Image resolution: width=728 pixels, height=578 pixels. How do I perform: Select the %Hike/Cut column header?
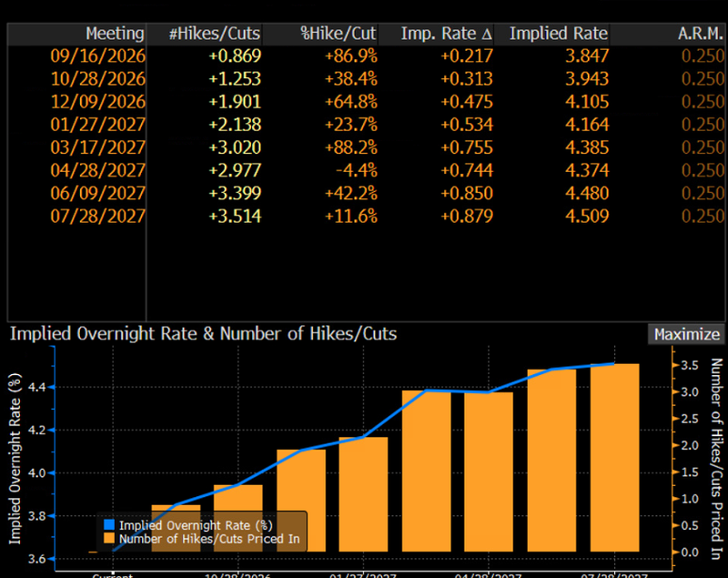tap(320, 34)
